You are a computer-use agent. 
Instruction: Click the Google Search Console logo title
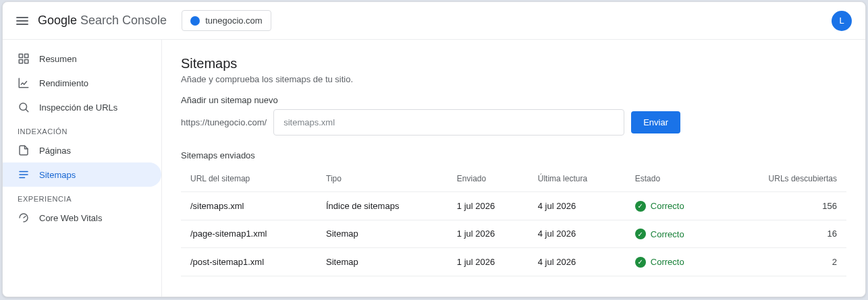[x=102, y=20]
